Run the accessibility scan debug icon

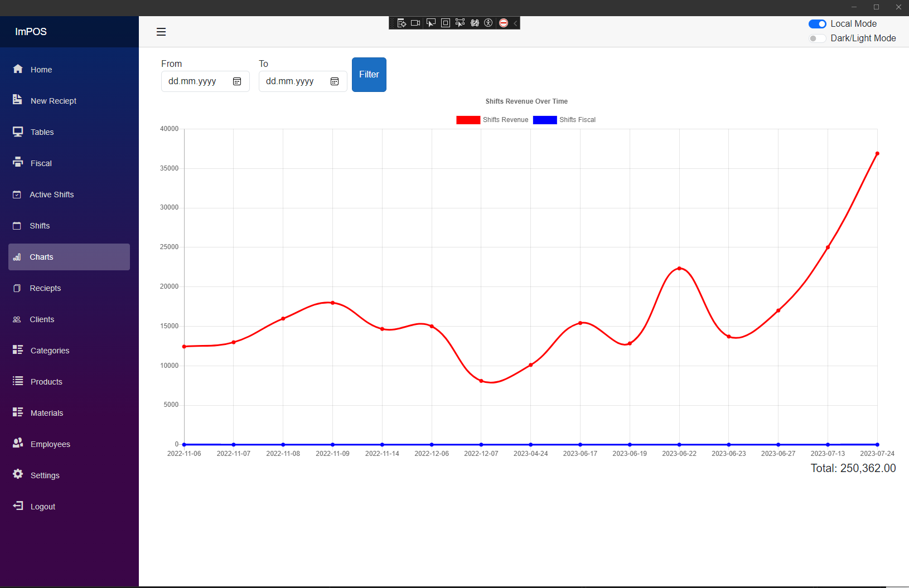(489, 23)
